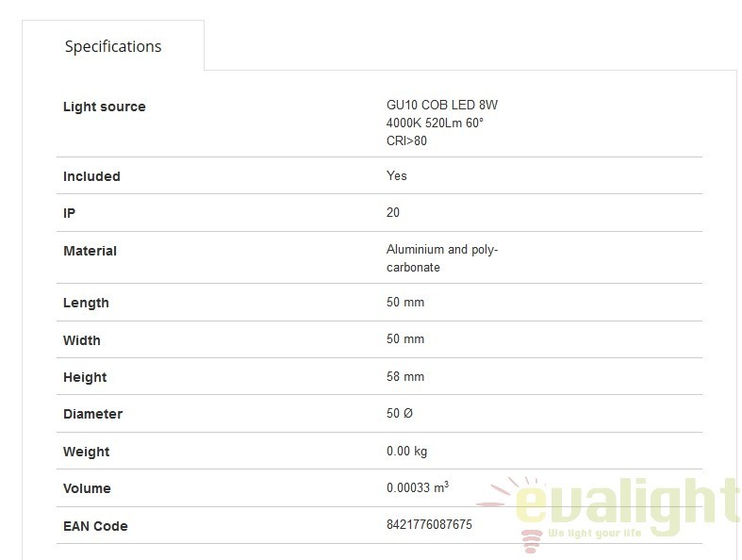Select the Width row label

(81, 340)
